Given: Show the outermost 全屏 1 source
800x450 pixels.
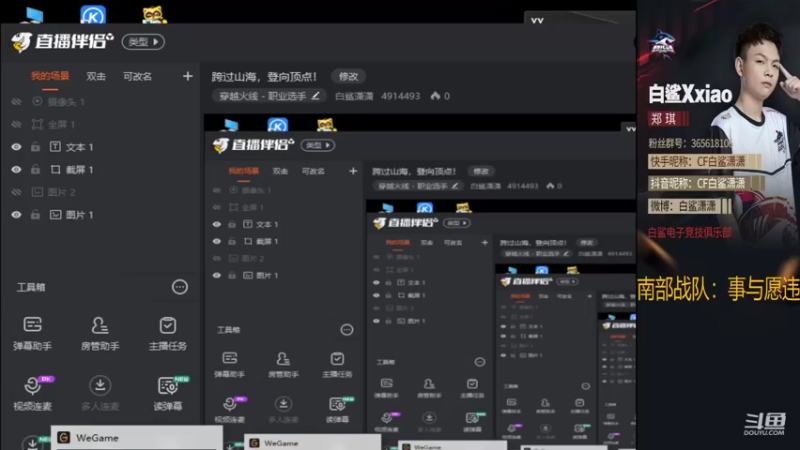Looking at the screenshot, I should coord(16,124).
